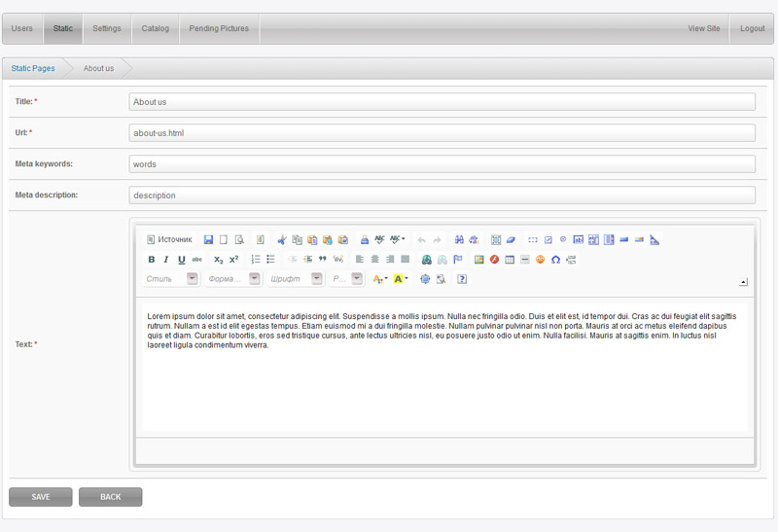The height and width of the screenshot is (532, 778).
Task: Insert a Selection Field icon
Action: (x=610, y=239)
